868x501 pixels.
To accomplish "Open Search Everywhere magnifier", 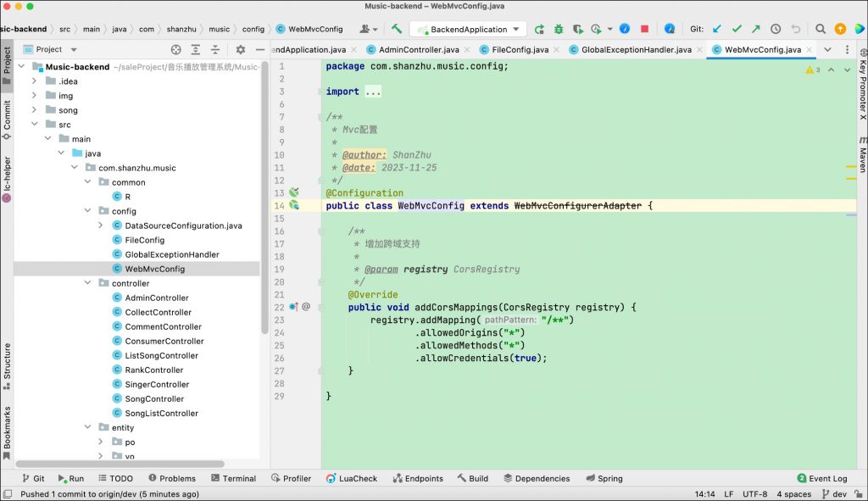I will [821, 29].
